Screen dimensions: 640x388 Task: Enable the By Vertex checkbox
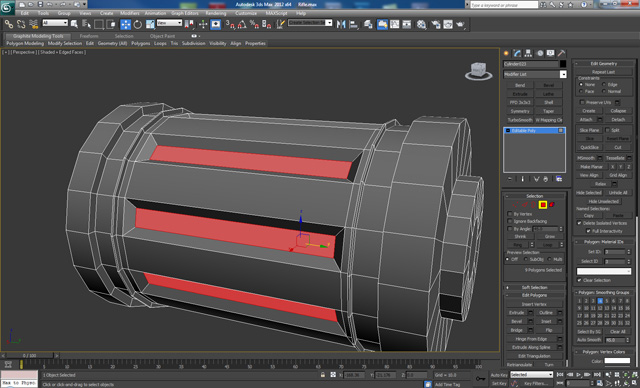510,214
